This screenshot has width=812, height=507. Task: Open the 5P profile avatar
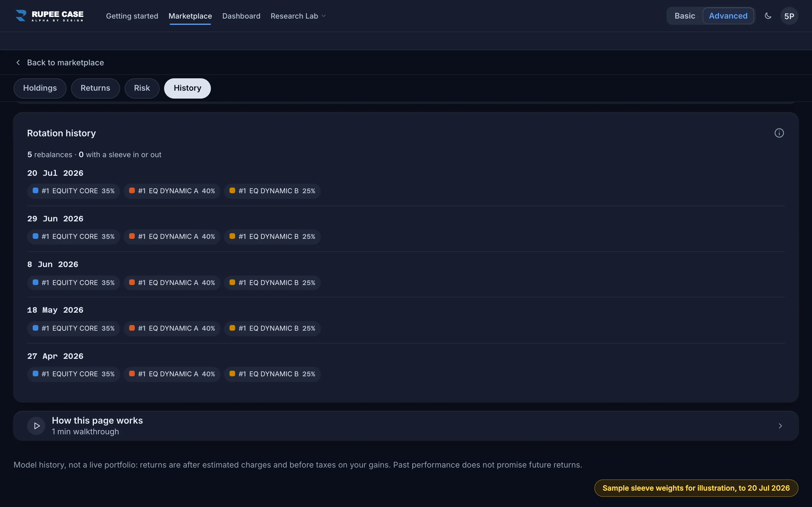(789, 16)
